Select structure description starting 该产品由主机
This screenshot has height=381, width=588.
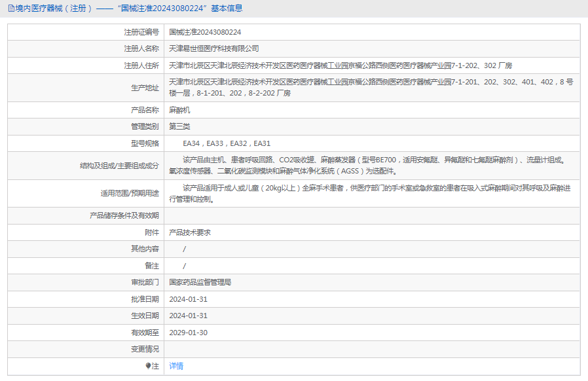pyautogui.click(x=367, y=166)
